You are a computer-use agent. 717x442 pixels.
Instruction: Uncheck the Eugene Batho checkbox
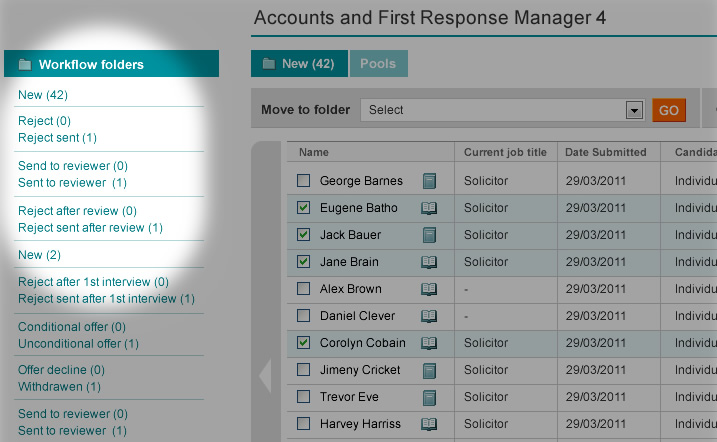coord(304,208)
